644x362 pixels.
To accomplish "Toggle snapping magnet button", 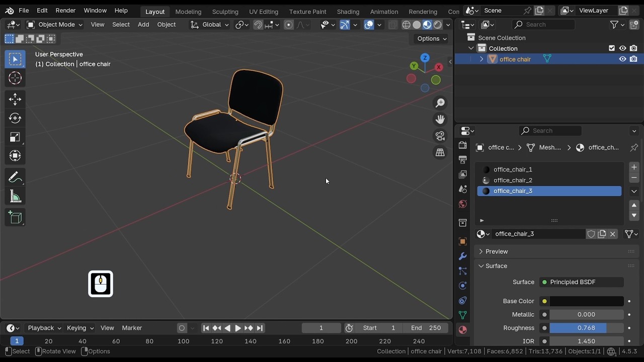I will coord(258,25).
